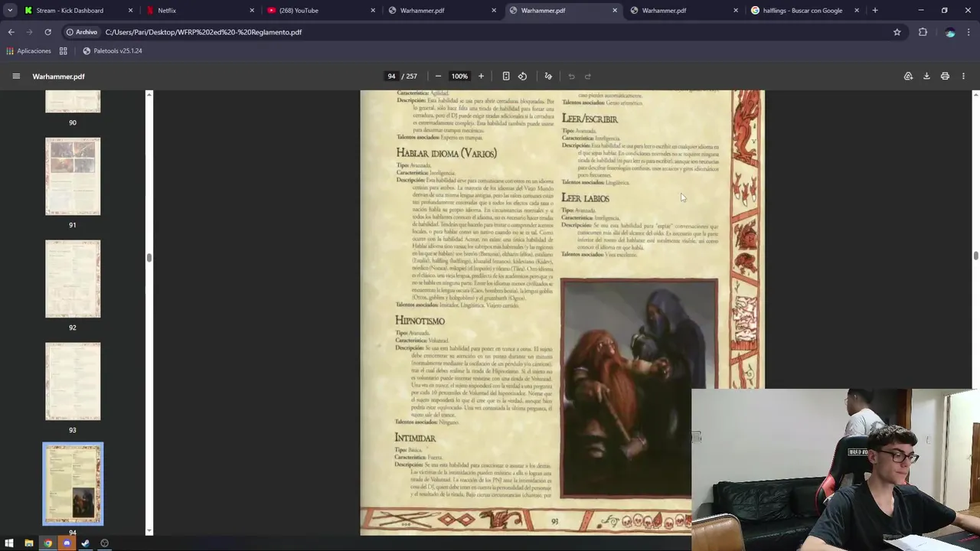Viewport: 980px width, 551px height.
Task: Select page 93 thumbnail
Action: click(x=73, y=381)
